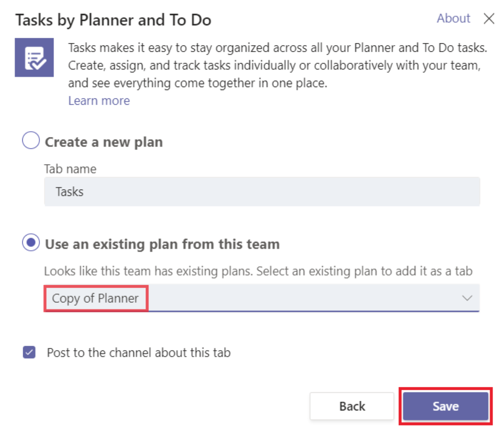Follow the Learn more link

point(99,101)
